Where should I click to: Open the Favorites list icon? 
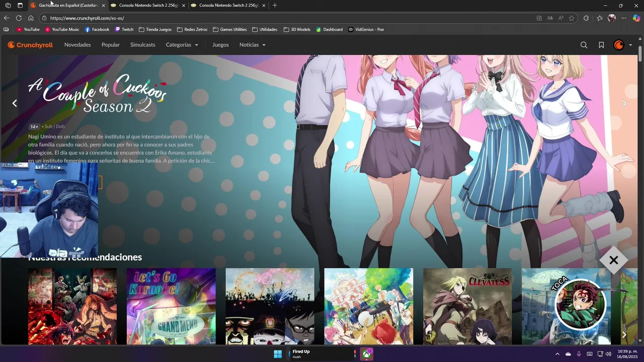click(x=600, y=18)
